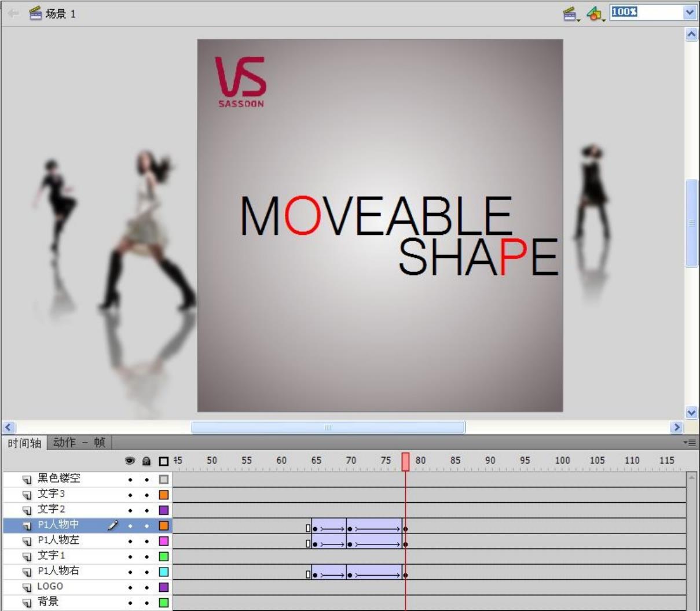
Task: Click the layer icon of 黑色镂空
Action: tap(27, 479)
